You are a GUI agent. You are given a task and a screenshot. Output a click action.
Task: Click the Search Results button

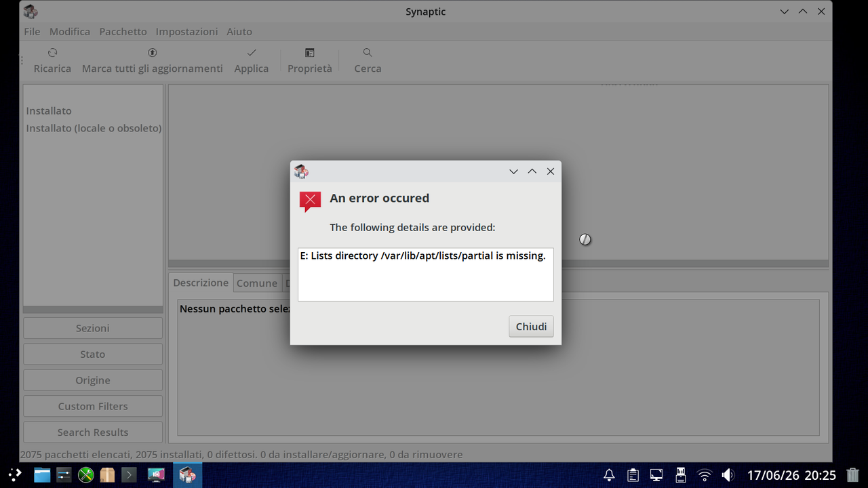93,432
